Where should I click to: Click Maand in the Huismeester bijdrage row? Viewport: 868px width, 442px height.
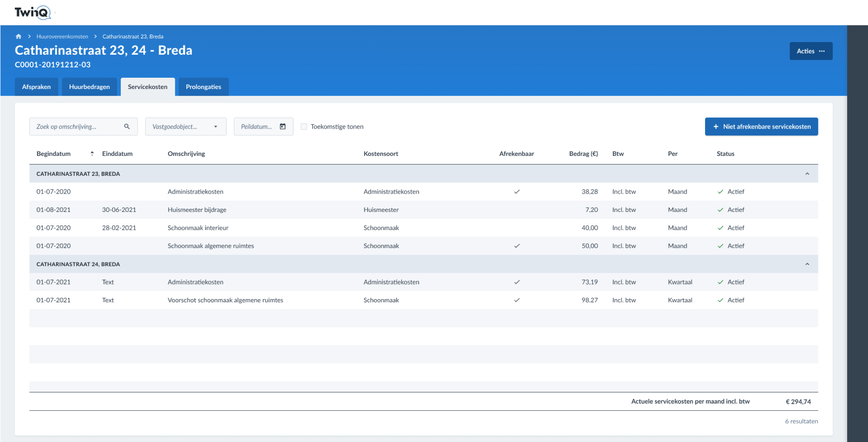pyautogui.click(x=678, y=210)
